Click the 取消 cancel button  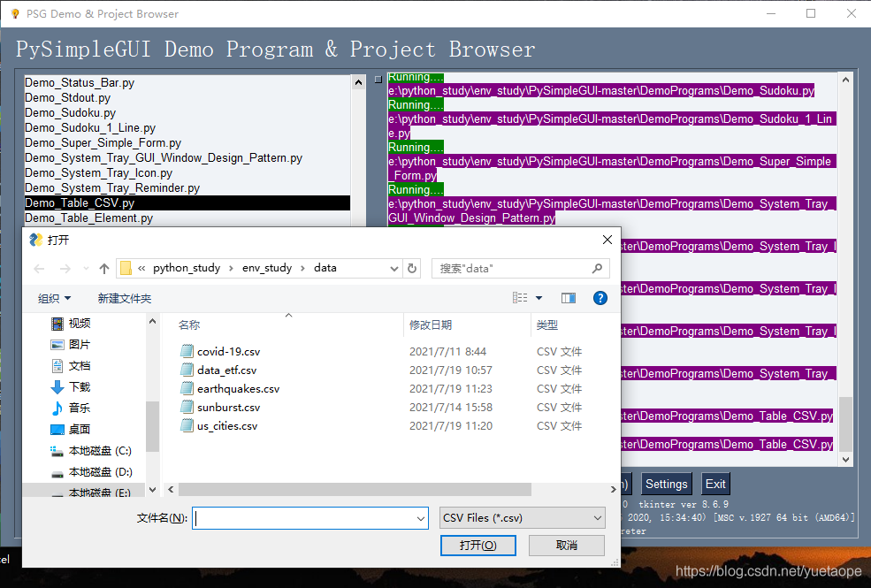coord(567,546)
